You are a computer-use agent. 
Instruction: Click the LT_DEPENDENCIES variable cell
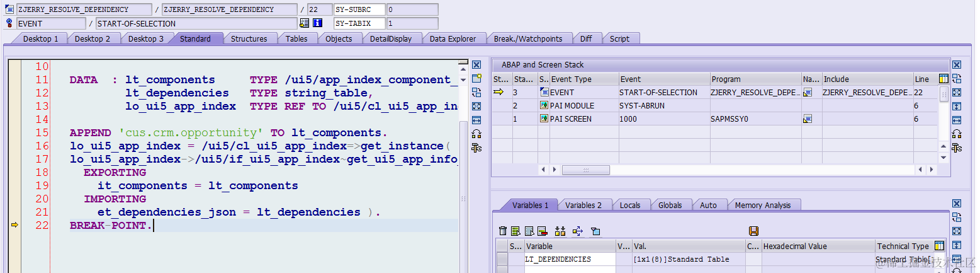pyautogui.click(x=570, y=259)
